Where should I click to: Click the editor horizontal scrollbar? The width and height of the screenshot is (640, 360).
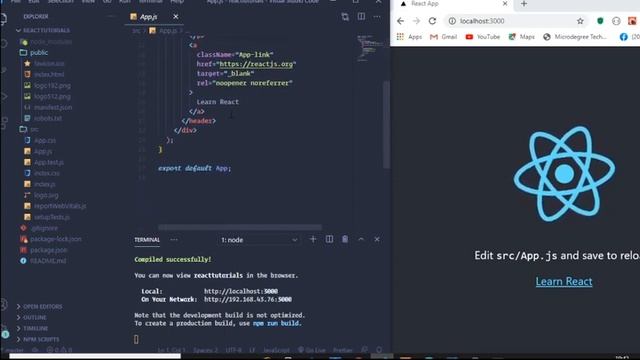(x=240, y=227)
